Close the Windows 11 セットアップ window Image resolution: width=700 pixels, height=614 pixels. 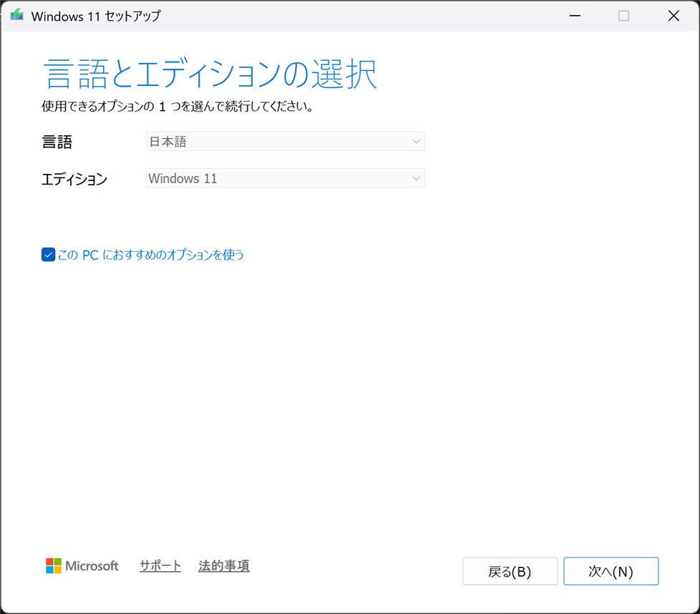click(674, 16)
